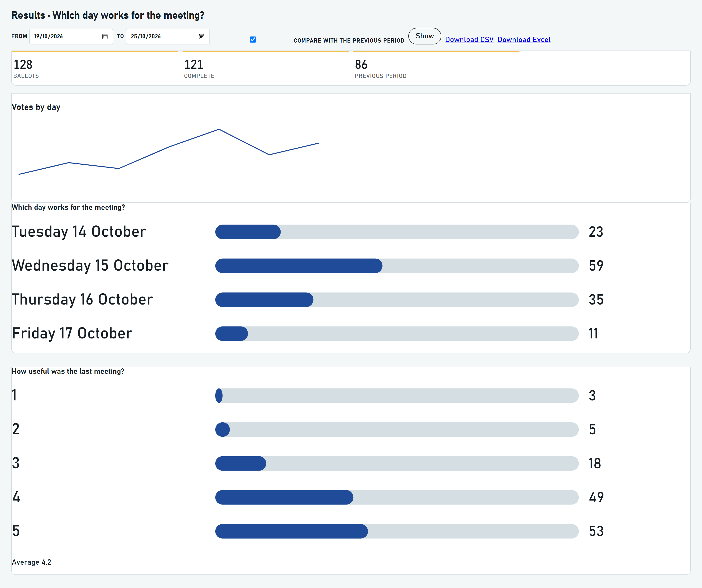Click the rating 1 progress bar
The width and height of the screenshot is (702, 588).
(397, 396)
